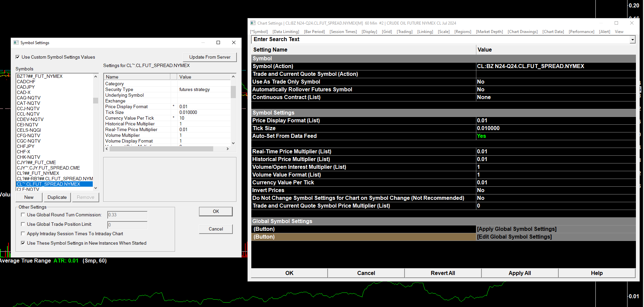Check Apply Intraday Session Times To Intraday Chart

23,234
